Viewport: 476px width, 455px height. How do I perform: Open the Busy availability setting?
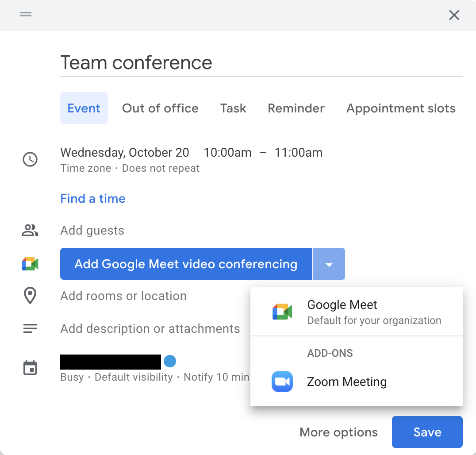coord(72,377)
